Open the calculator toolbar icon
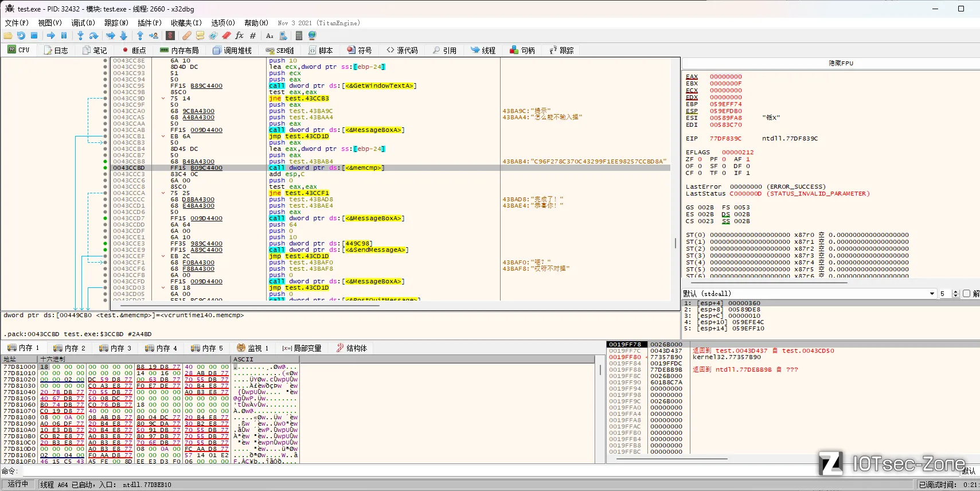The height and width of the screenshot is (491, 980). (x=299, y=36)
